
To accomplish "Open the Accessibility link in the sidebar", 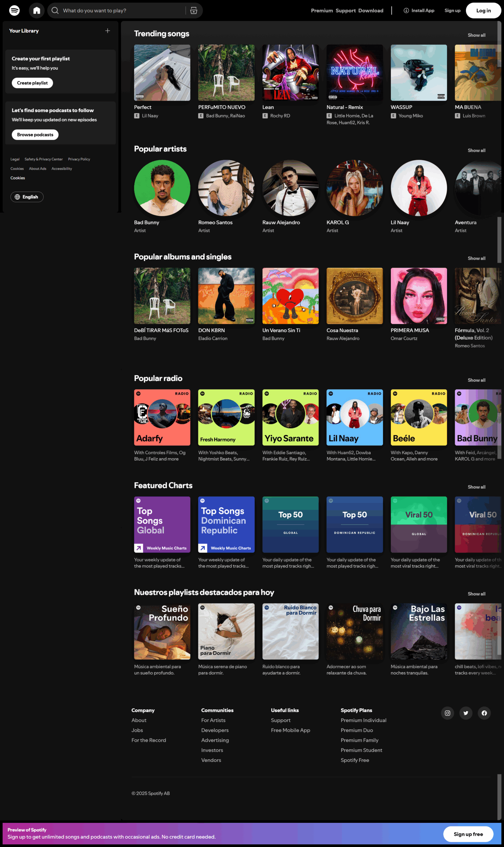I will pyautogui.click(x=62, y=169).
